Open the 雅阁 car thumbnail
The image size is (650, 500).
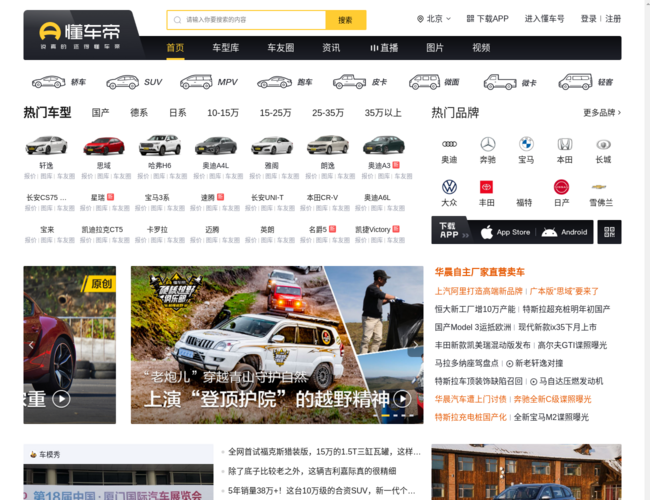click(272, 145)
